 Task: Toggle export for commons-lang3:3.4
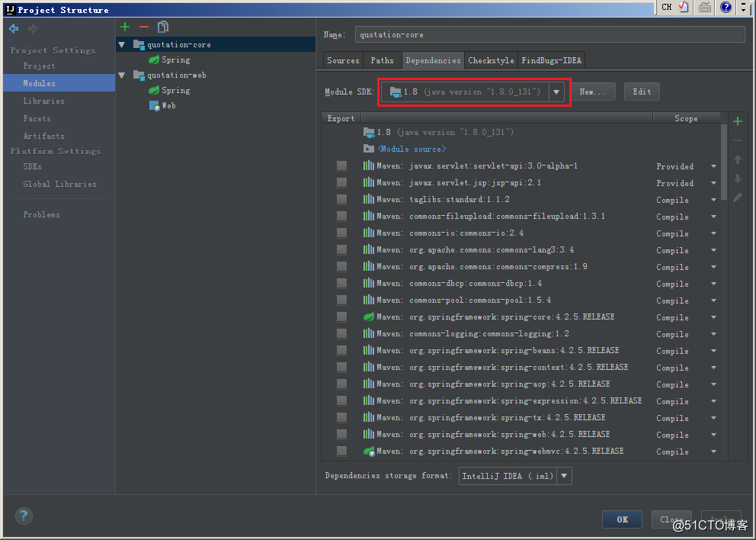(342, 249)
